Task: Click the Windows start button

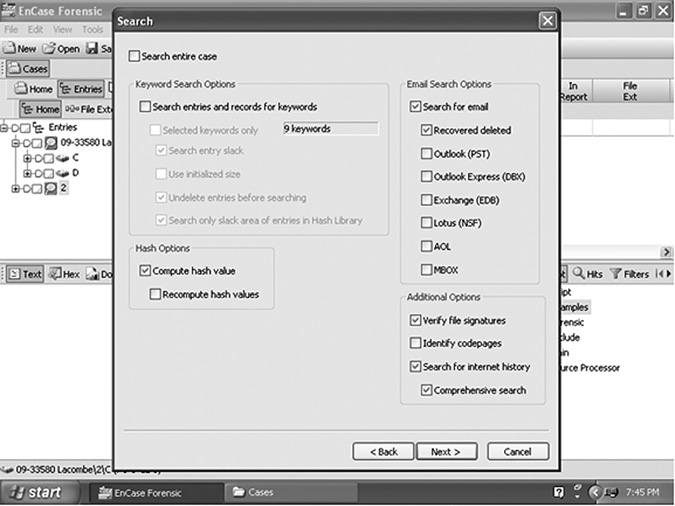Action: pos(40,492)
